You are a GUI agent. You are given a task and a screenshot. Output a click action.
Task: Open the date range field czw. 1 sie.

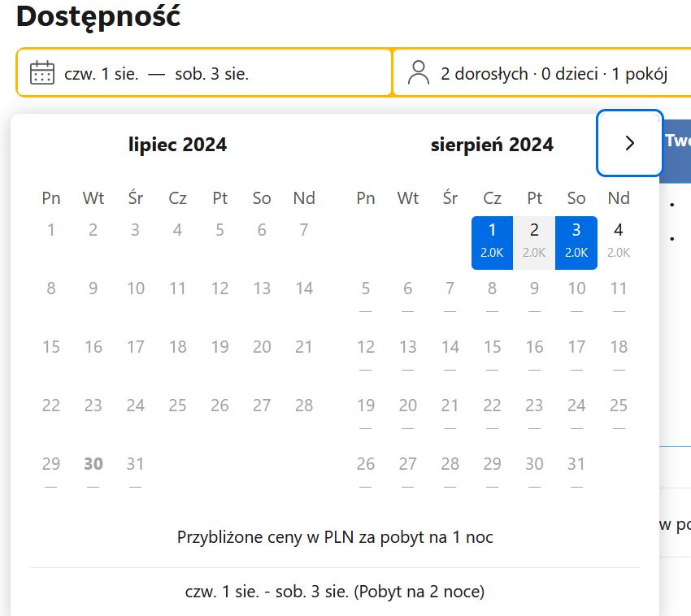(x=204, y=72)
